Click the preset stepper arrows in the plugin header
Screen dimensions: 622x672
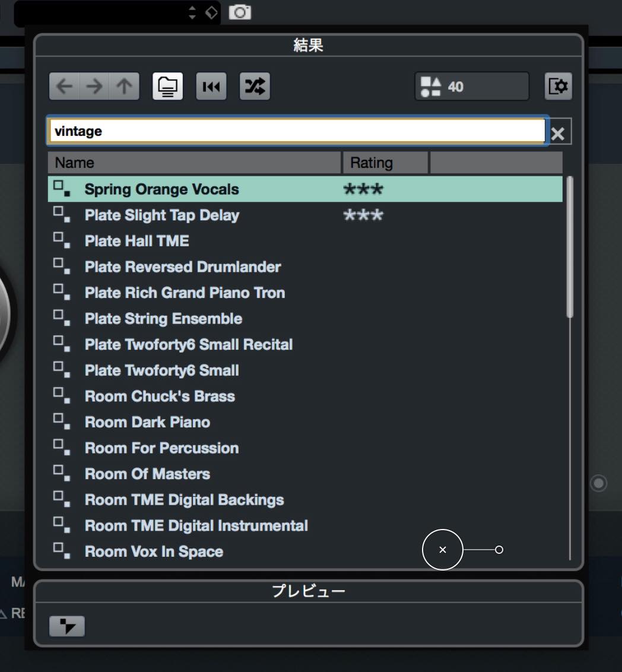(192, 12)
